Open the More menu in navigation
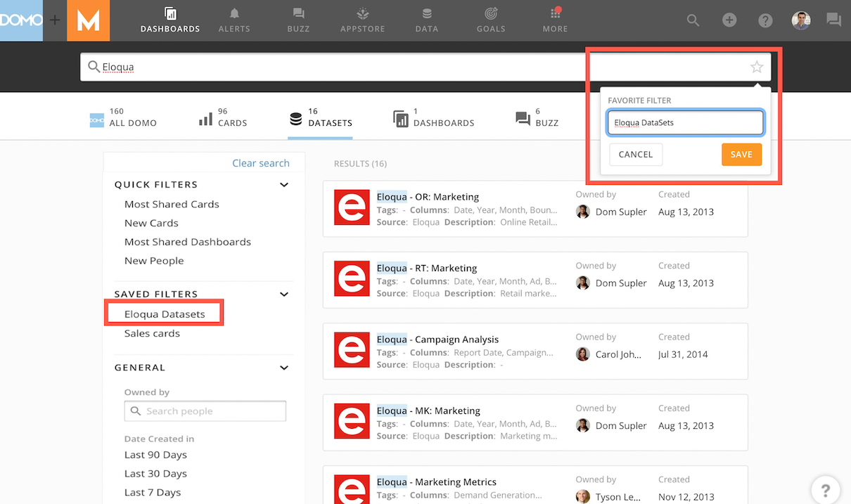This screenshot has height=504, width=851. click(x=555, y=20)
